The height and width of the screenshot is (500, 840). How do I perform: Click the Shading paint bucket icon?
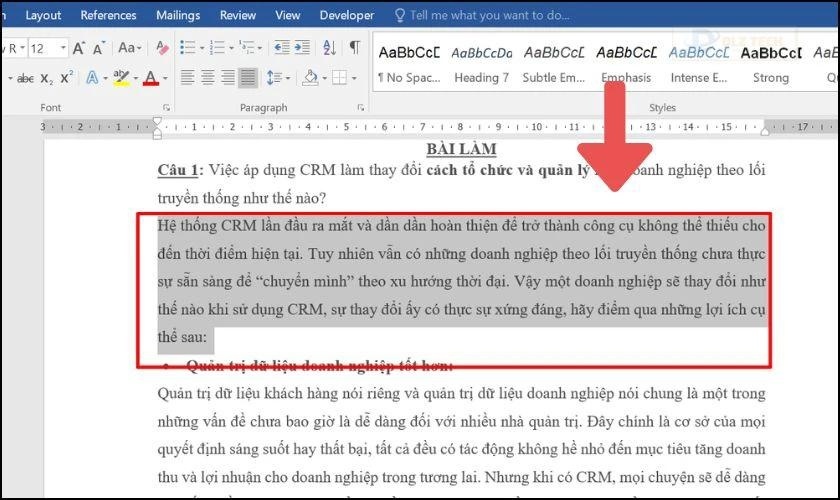(x=311, y=78)
